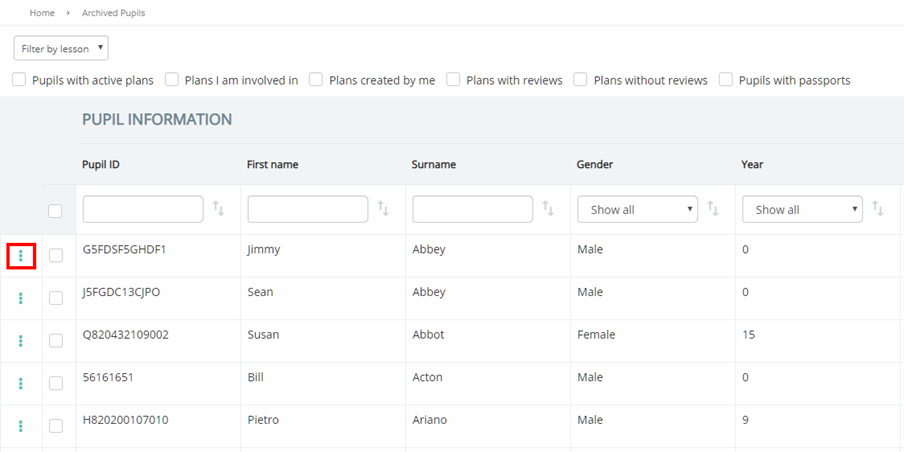Check the Plans created by me option
The width and height of the screenshot is (904, 452).
tap(315, 80)
